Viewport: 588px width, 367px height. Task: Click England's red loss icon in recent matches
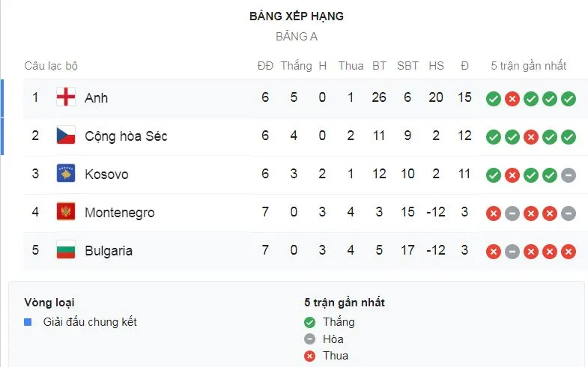[x=512, y=99]
